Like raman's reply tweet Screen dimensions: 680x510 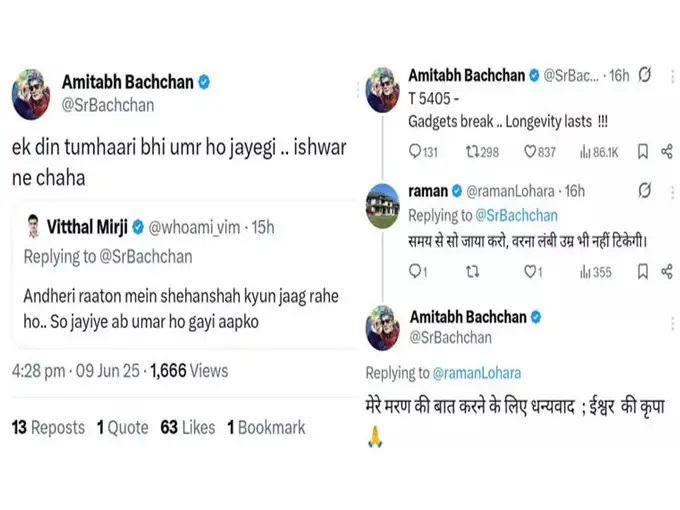[531, 271]
